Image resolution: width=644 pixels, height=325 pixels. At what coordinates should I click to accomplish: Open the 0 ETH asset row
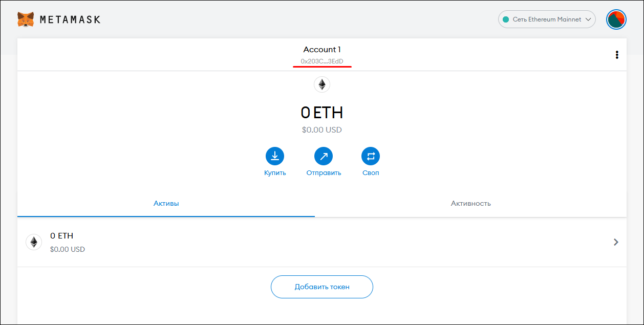[x=322, y=242]
